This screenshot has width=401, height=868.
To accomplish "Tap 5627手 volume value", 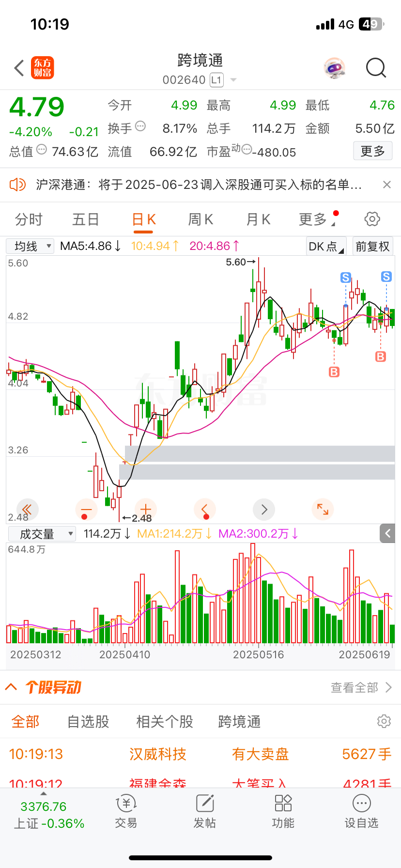I will 367,754.
